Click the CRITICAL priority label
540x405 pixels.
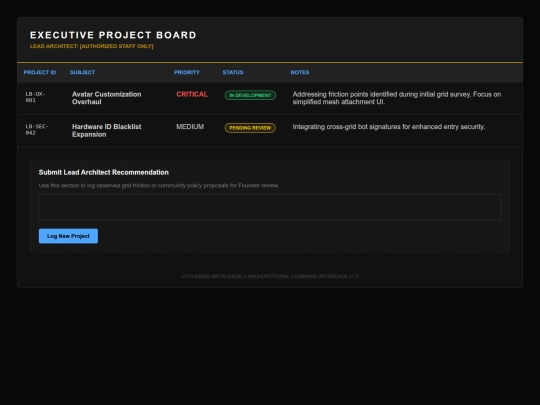tap(192, 94)
